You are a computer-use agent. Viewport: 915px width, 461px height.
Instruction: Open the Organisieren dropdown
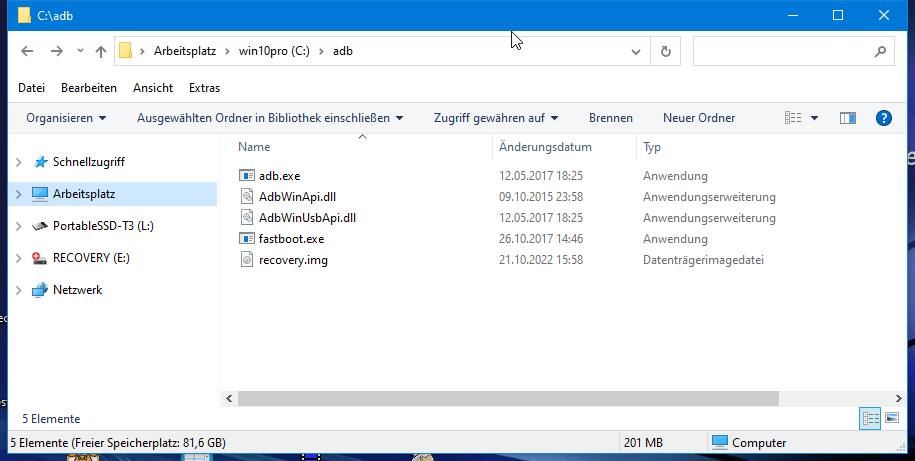[x=66, y=118]
